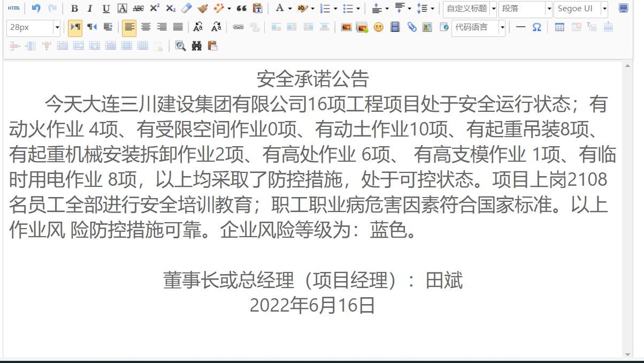This screenshot has height=363, width=644.
Task: Clear formatting with the eraser icon
Action: [x=186, y=9]
